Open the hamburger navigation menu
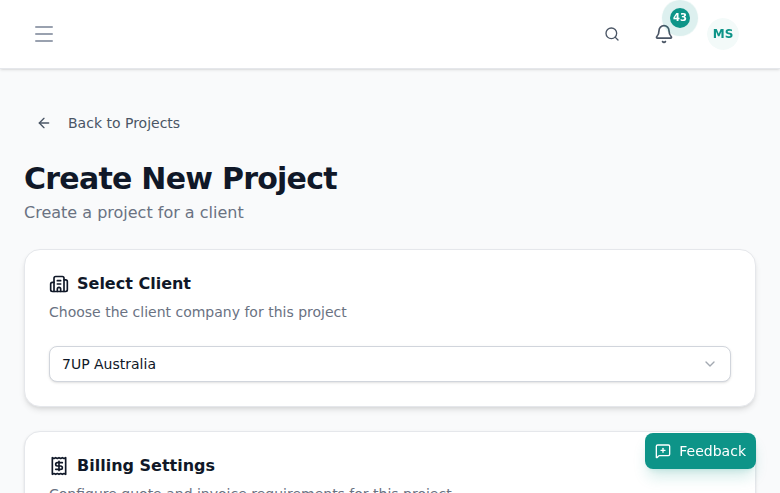Viewport: 780px width, 493px height. point(44,34)
